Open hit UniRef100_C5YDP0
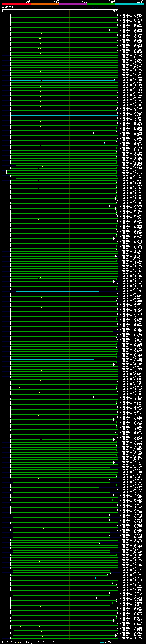146x644 pixels. tap(131, 85)
